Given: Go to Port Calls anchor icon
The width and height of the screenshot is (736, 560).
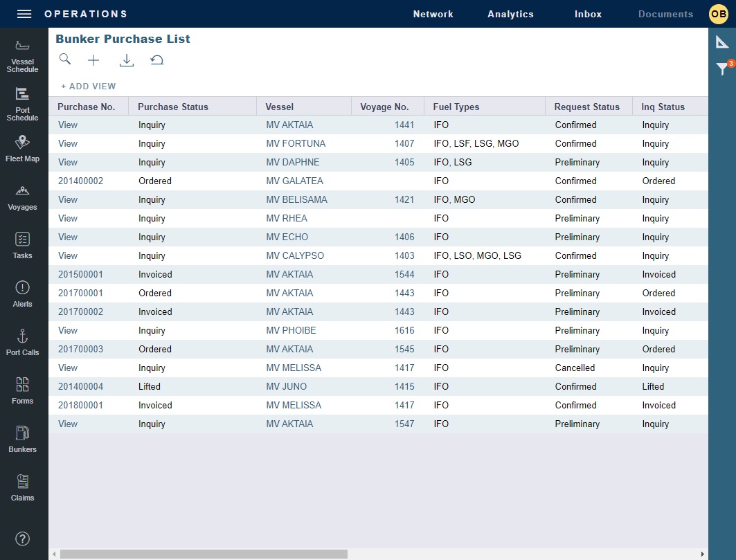Looking at the screenshot, I should click(x=22, y=343).
